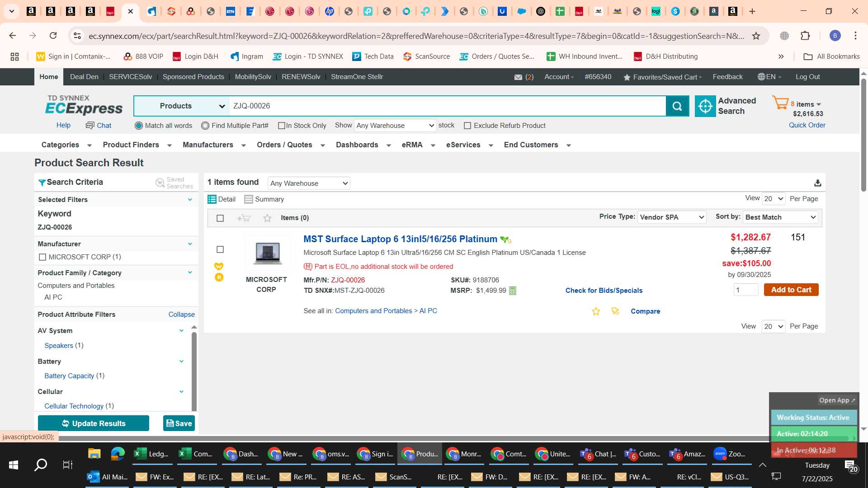Click the Compare link

click(645, 311)
